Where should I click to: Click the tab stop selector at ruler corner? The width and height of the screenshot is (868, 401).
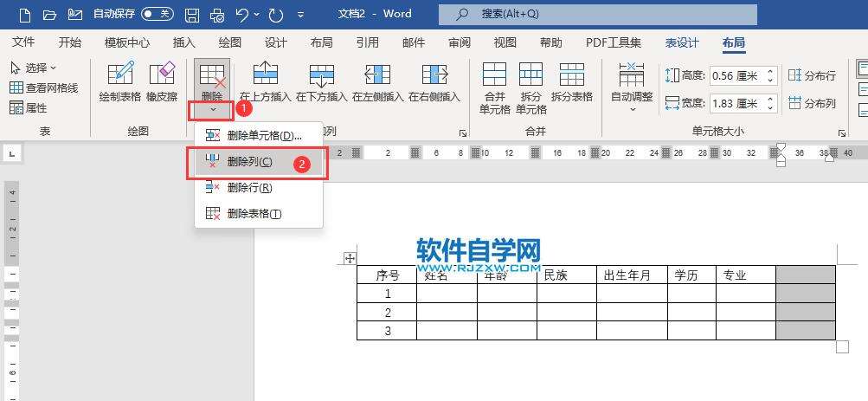13,153
